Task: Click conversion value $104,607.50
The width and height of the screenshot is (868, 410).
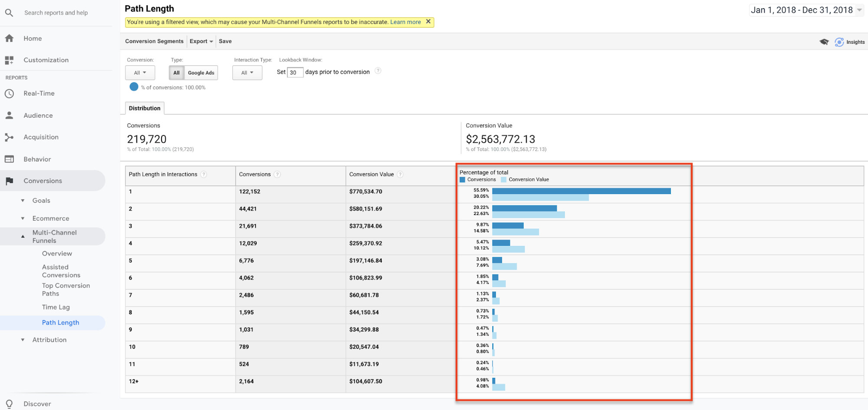Action: pos(366,381)
